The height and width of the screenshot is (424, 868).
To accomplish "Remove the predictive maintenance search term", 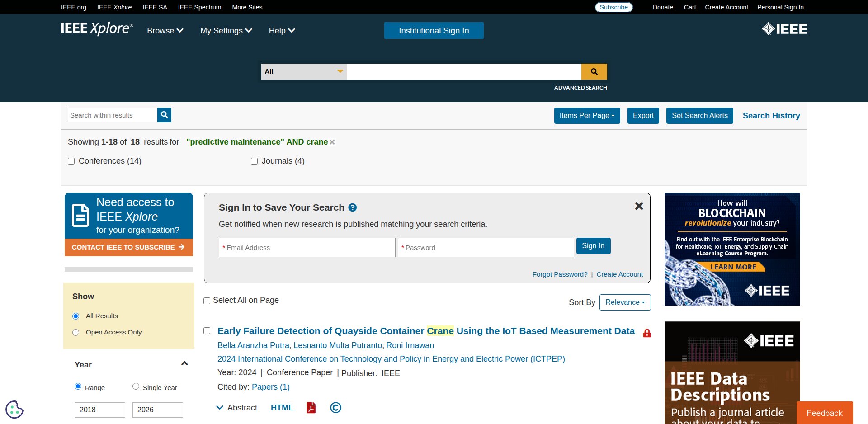I will coord(332,142).
